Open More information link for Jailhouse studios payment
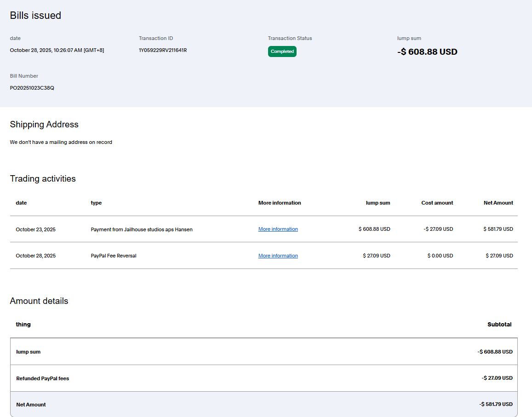 click(x=278, y=229)
